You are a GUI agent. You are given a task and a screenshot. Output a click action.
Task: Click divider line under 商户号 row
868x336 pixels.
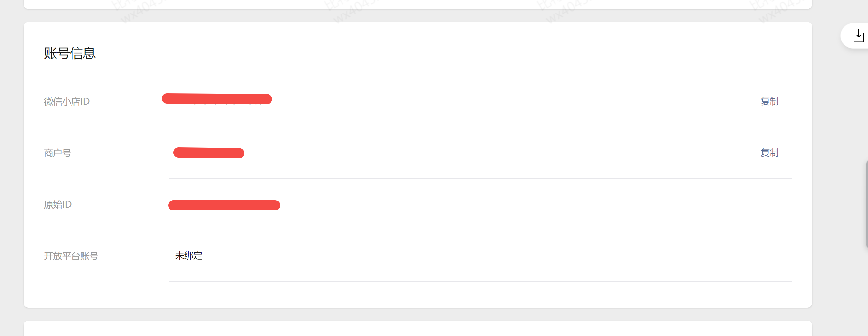pyautogui.click(x=480, y=178)
